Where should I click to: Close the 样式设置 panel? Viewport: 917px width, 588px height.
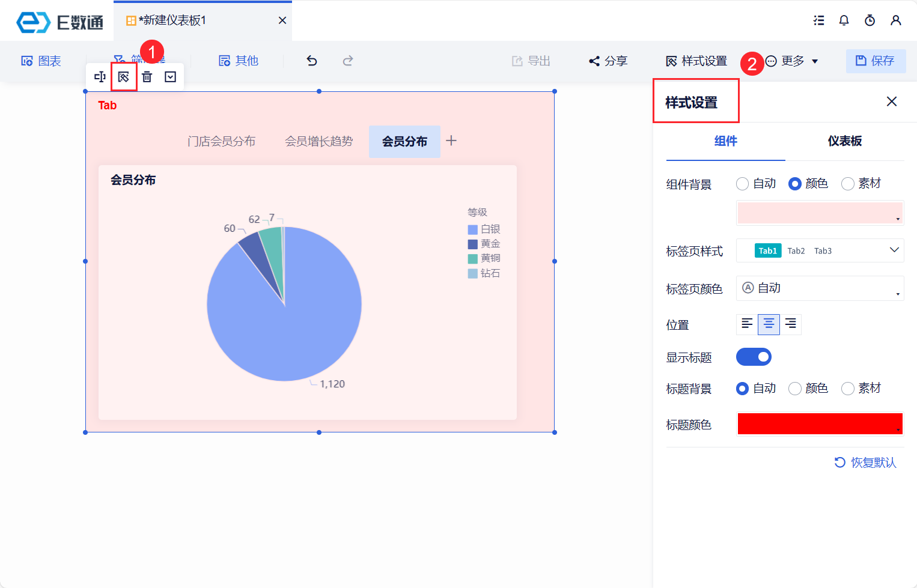[892, 102]
